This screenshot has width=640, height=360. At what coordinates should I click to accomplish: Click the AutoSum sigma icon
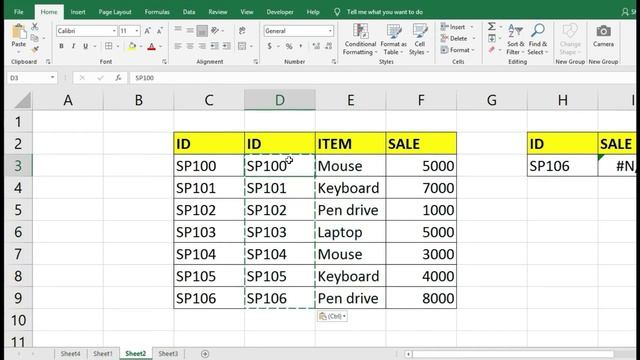tap(492, 27)
